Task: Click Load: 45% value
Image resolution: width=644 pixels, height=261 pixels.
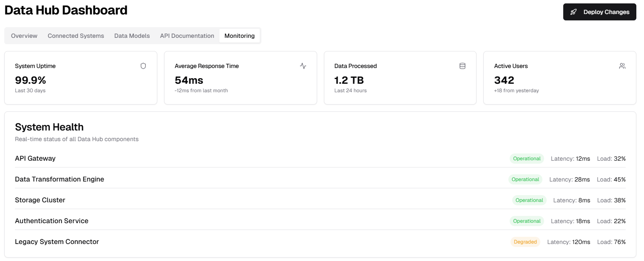Action: tap(611, 179)
